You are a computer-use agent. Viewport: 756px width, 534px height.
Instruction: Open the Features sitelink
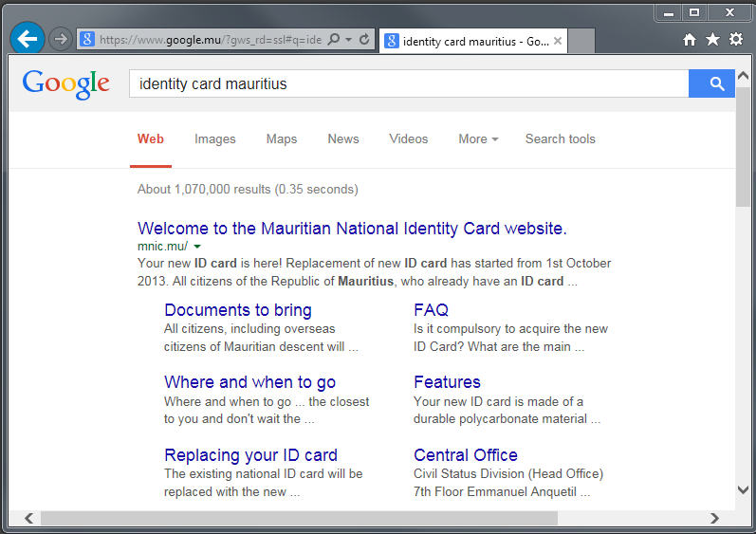click(447, 382)
